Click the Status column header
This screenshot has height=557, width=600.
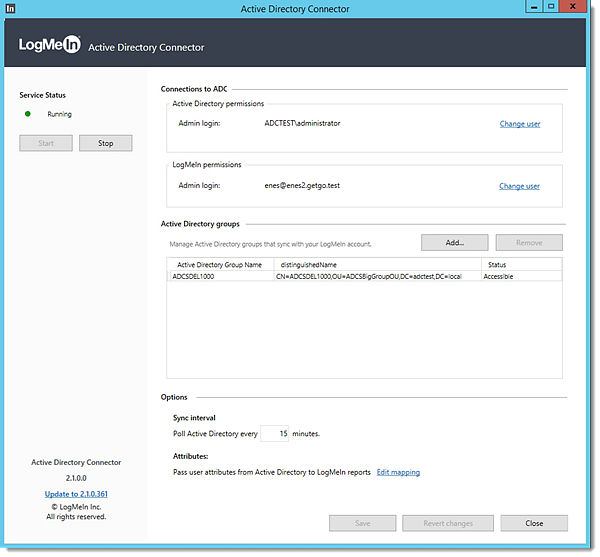click(x=522, y=265)
